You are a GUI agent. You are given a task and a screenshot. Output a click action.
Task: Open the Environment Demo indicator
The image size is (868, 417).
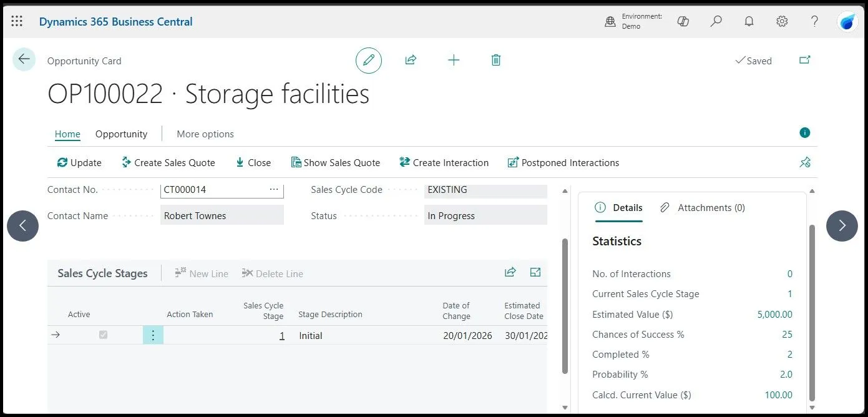(x=633, y=21)
